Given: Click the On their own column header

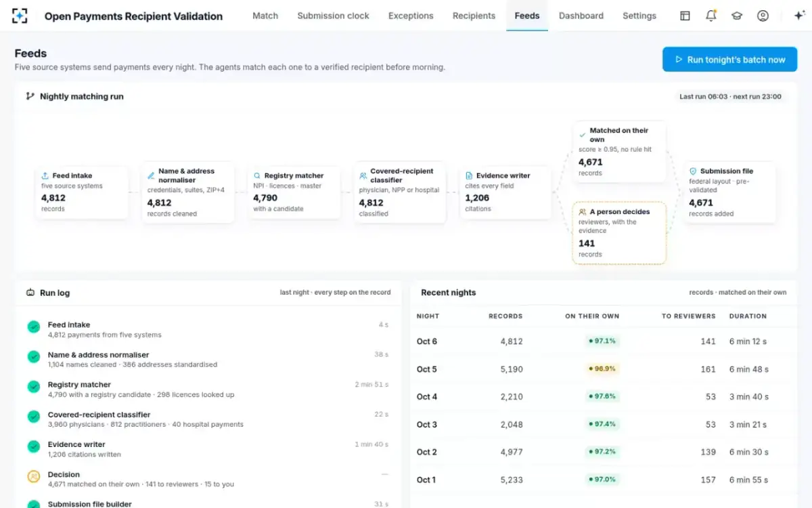Looking at the screenshot, I should pyautogui.click(x=592, y=316).
